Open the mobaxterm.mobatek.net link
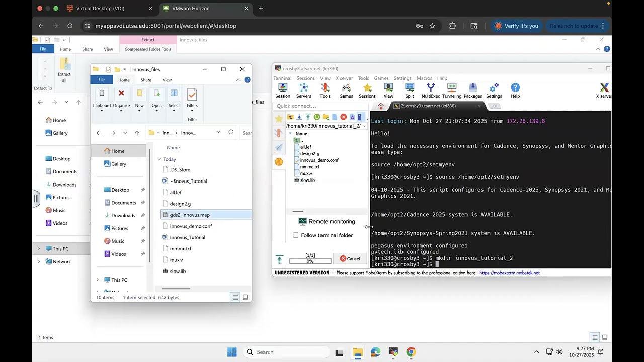Image resolution: width=644 pixels, height=362 pixels. click(510, 273)
